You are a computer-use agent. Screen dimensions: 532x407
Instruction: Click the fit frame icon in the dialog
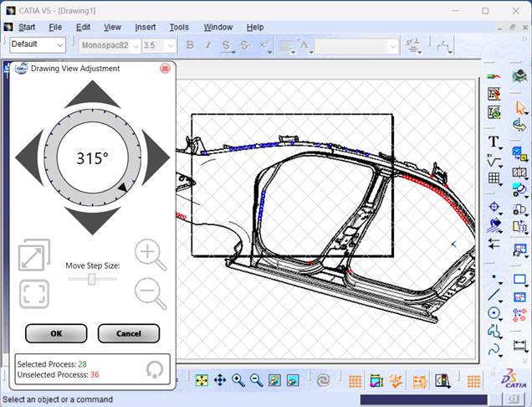click(34, 294)
